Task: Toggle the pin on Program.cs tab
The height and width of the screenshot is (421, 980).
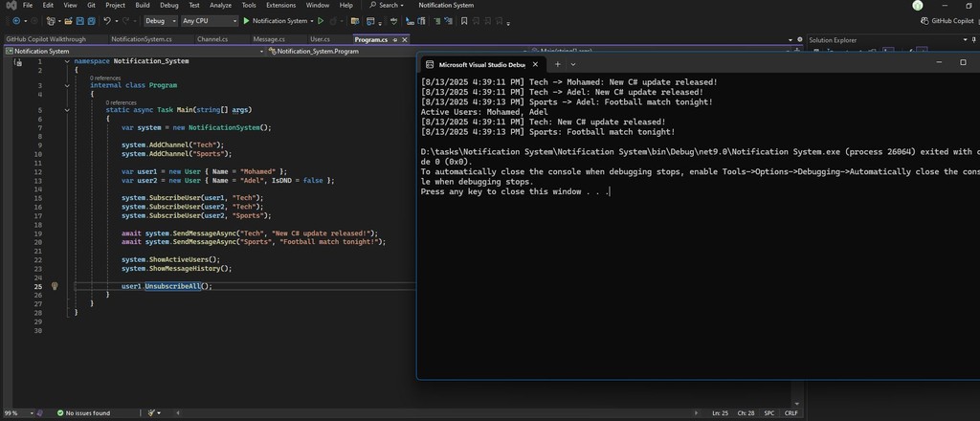Action: point(394,39)
